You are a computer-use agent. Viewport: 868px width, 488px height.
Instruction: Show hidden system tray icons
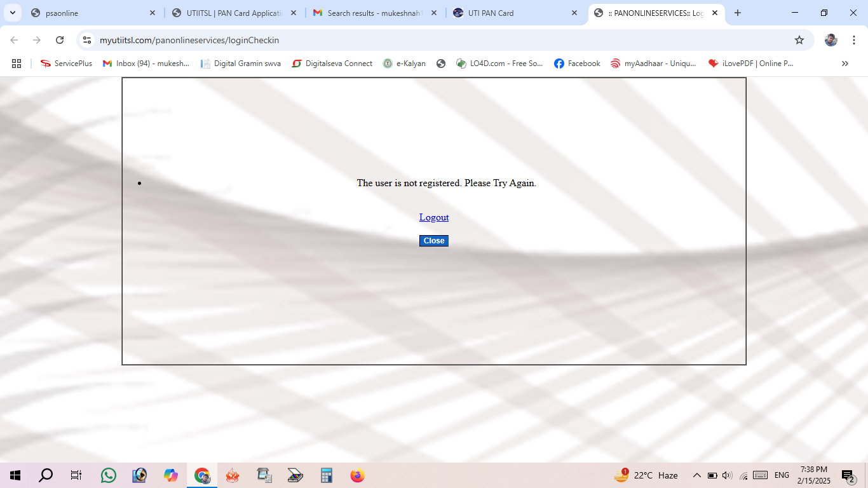tap(696, 475)
